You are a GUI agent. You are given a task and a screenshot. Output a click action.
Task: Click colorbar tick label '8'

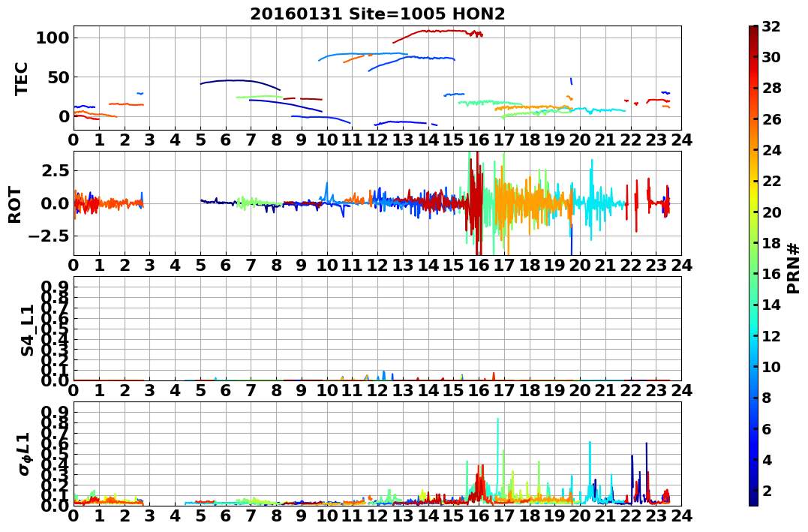click(767, 398)
